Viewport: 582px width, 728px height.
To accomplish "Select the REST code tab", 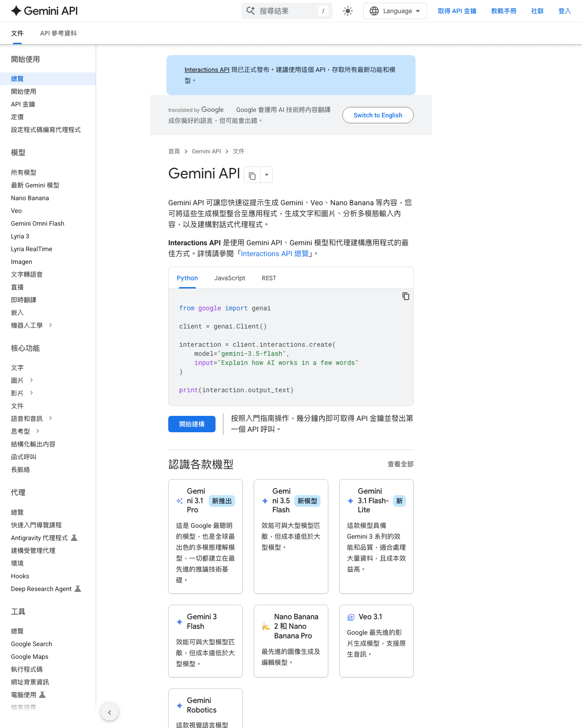I will (269, 278).
